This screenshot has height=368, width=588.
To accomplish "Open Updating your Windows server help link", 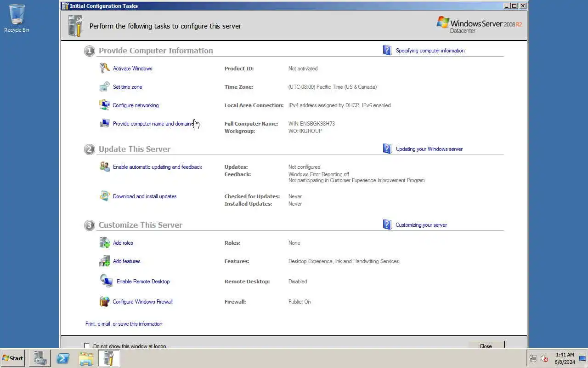I will click(x=429, y=149).
